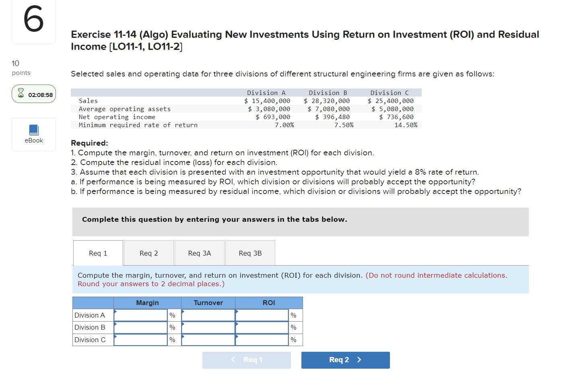
Task: Click the forward chevron on Req 2 button
Action: click(x=359, y=360)
